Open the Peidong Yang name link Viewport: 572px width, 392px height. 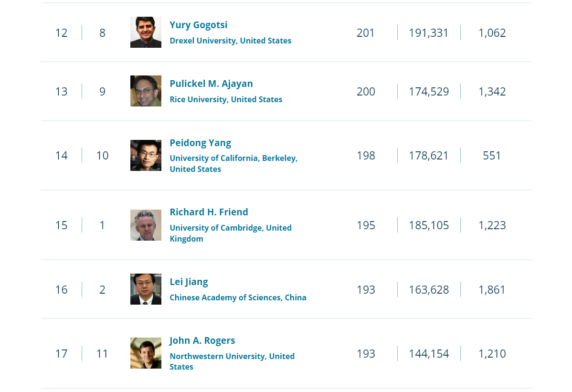(x=200, y=143)
